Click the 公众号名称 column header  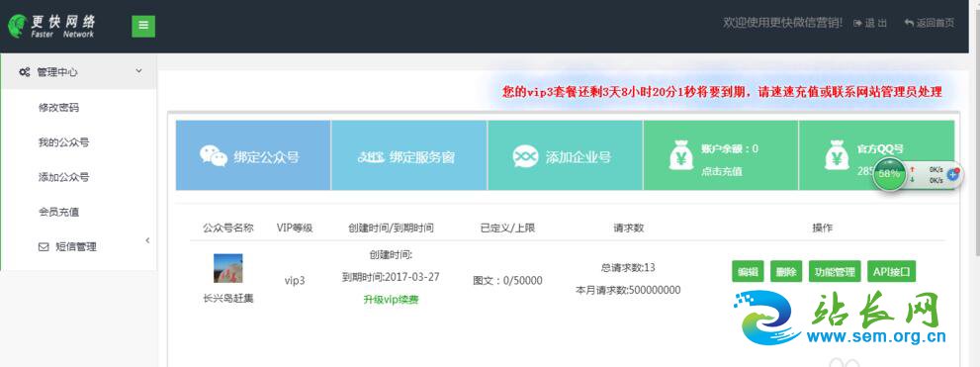[x=228, y=229]
